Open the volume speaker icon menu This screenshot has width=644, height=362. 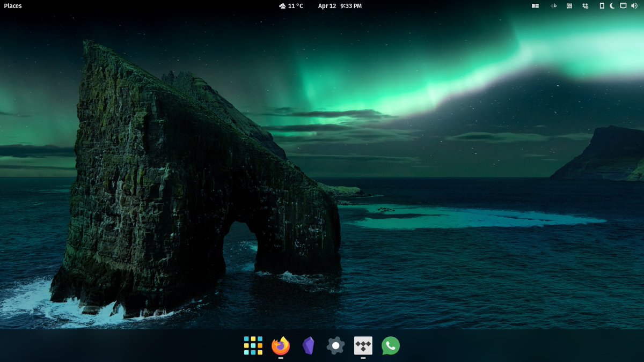click(634, 6)
